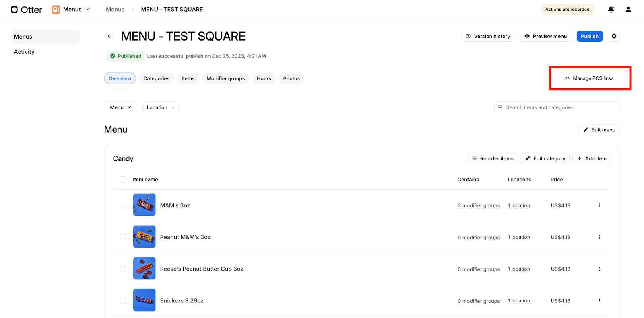
Task: Click the Otter logo
Action: click(x=26, y=10)
